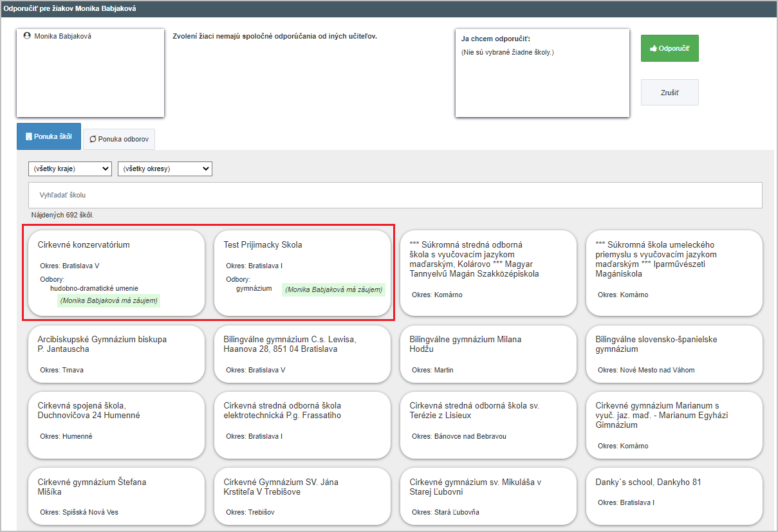
Task: Click 'hudobno-dramatické umenie' field text
Action: [94, 288]
